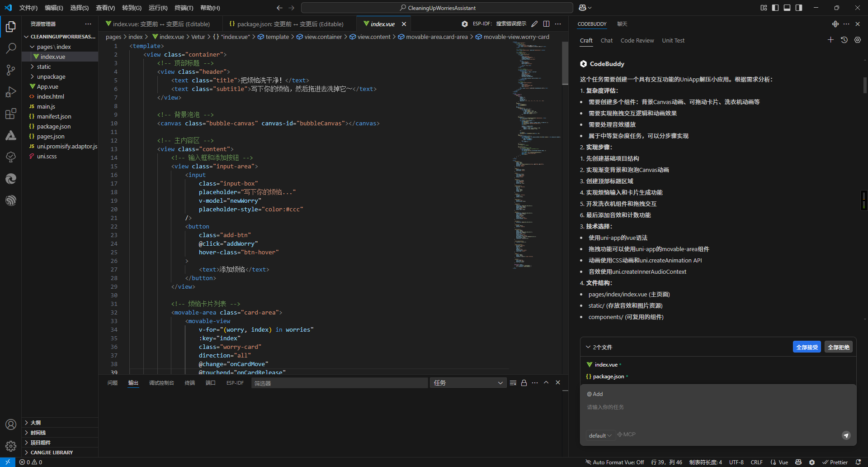Split the editor to the right
The image size is (868, 467).
point(546,24)
